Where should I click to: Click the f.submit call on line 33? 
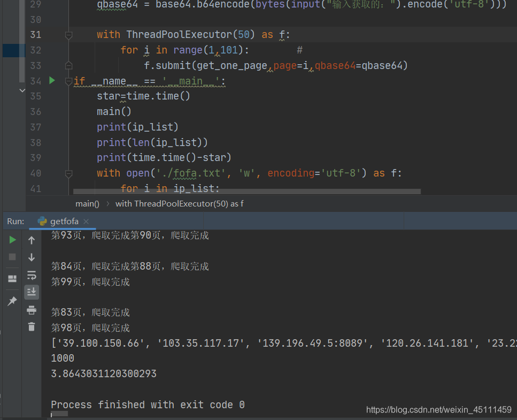(x=276, y=66)
